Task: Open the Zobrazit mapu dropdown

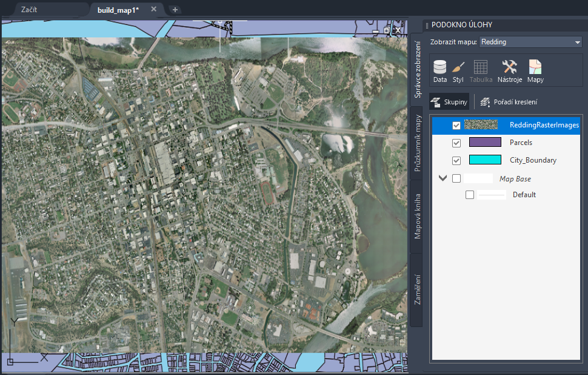Action: pyautogui.click(x=530, y=42)
